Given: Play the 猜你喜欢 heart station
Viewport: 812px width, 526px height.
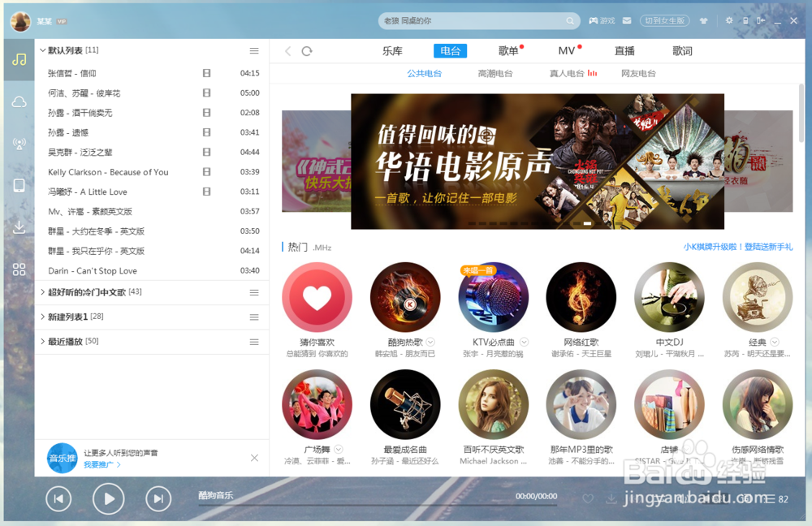Looking at the screenshot, I should [x=317, y=297].
